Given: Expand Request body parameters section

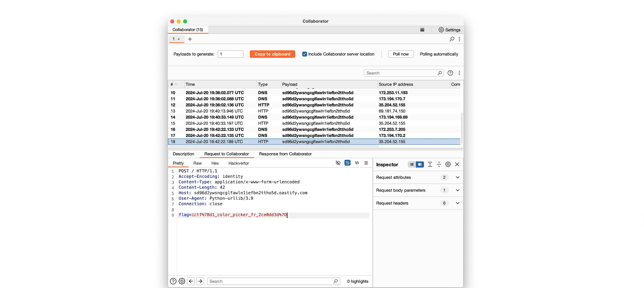Looking at the screenshot, I should (457, 190).
